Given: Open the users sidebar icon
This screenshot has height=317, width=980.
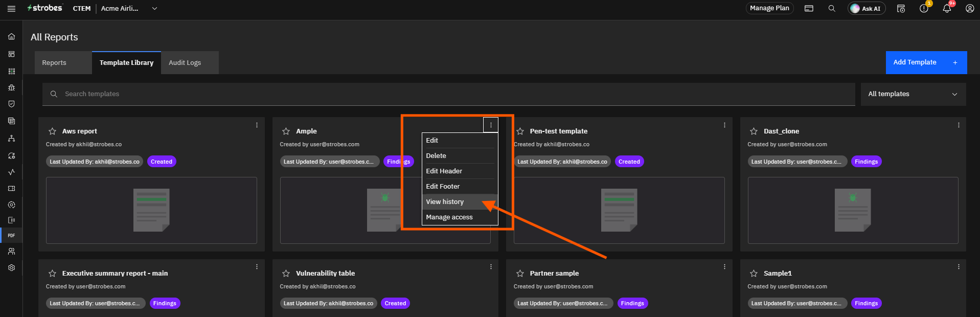Looking at the screenshot, I should click(x=11, y=252).
